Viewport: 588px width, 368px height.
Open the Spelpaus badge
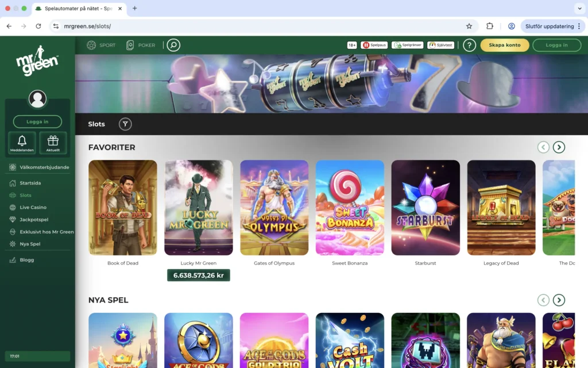click(374, 45)
